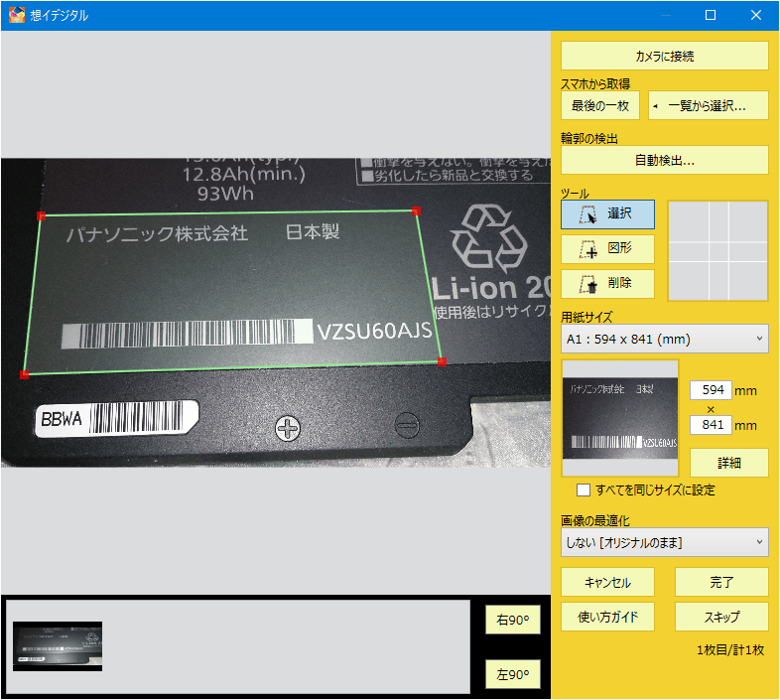This screenshot has height=700, width=780.
Task: Click the bottom-right red corner handle
Action: pos(442,361)
